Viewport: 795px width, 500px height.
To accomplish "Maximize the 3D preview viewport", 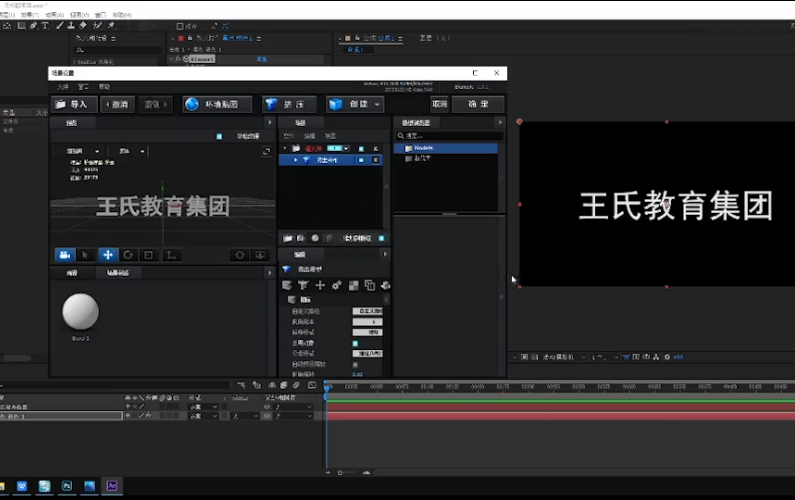I will [266, 152].
